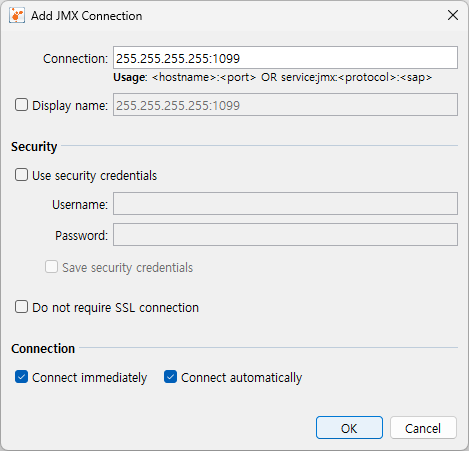This screenshot has height=451, width=469.
Task: Click the Display name text field
Action: click(285, 105)
